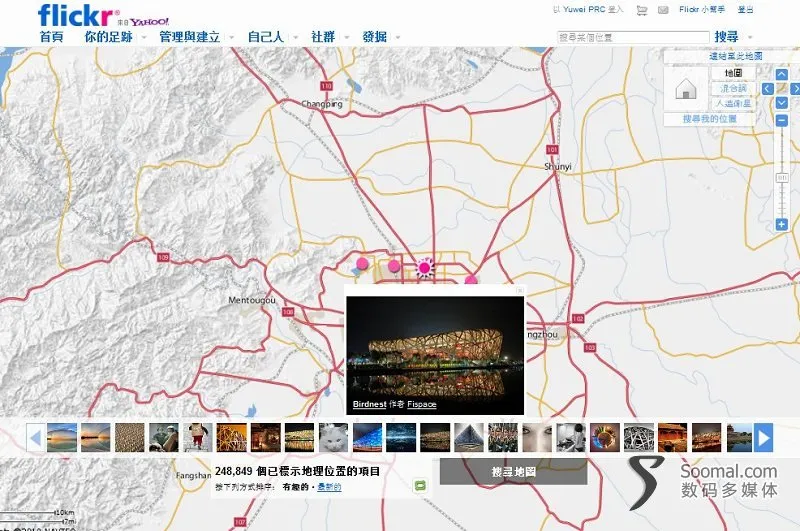Sort photos by 有趣的

[x=295, y=487]
